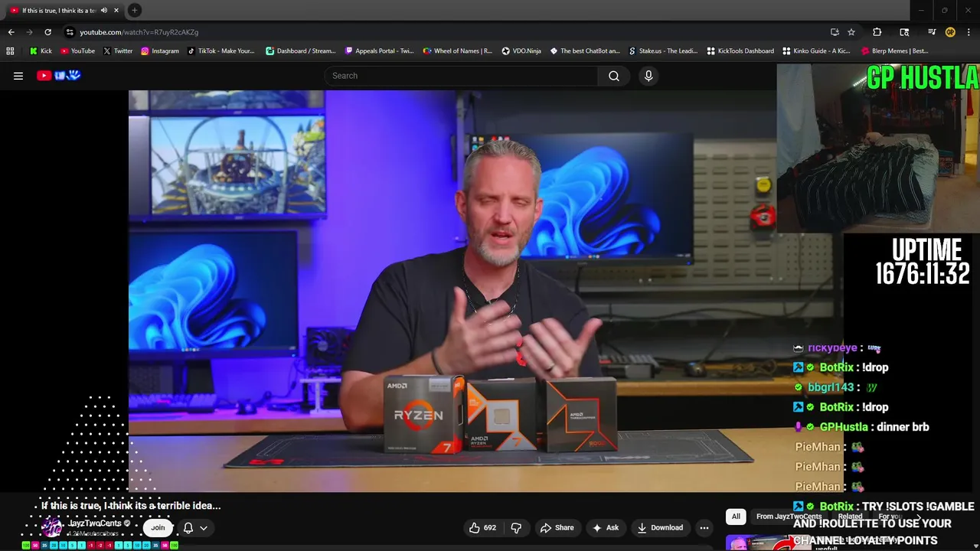Mute tab audio via speaker icon
Viewport: 980px width, 551px height.
point(104,11)
